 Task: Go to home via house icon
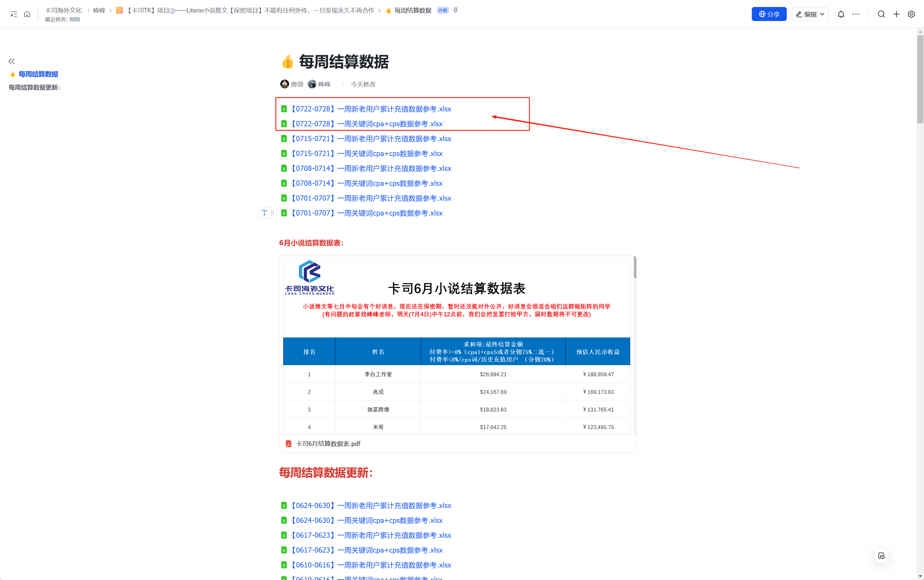tap(27, 14)
